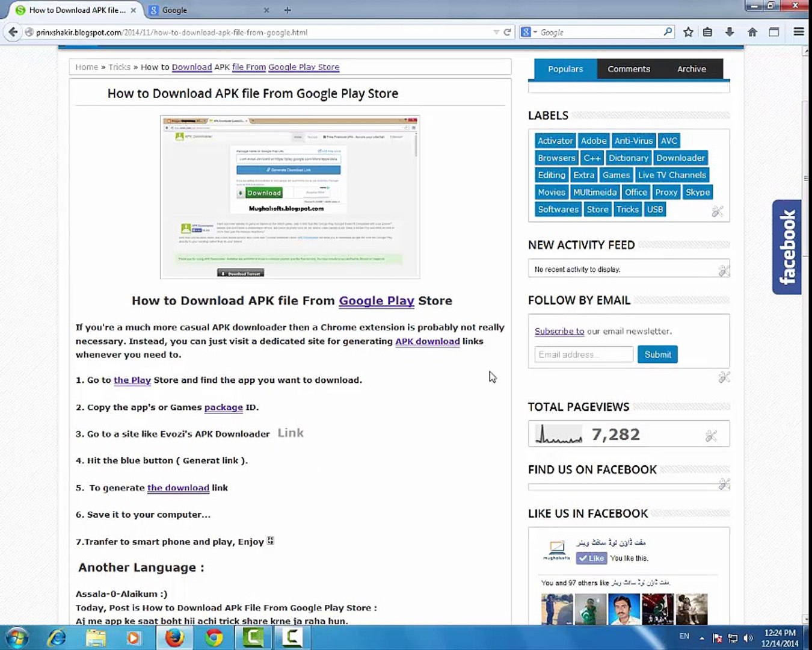Expand the facebook side tab
The width and height of the screenshot is (812, 650).
787,247
